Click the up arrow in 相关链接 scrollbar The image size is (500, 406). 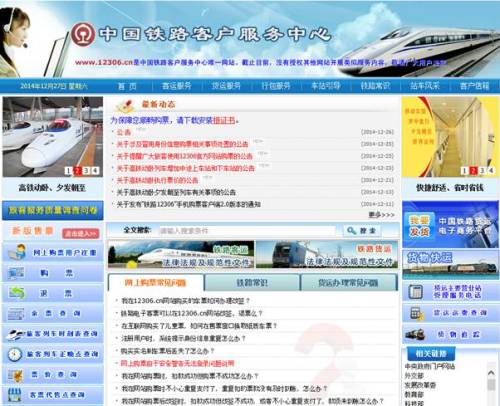point(491,373)
